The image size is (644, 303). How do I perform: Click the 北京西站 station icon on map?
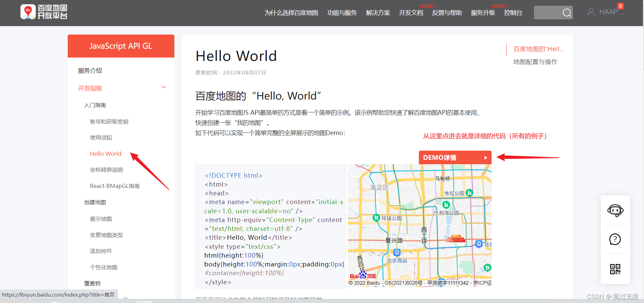[x=397, y=253]
